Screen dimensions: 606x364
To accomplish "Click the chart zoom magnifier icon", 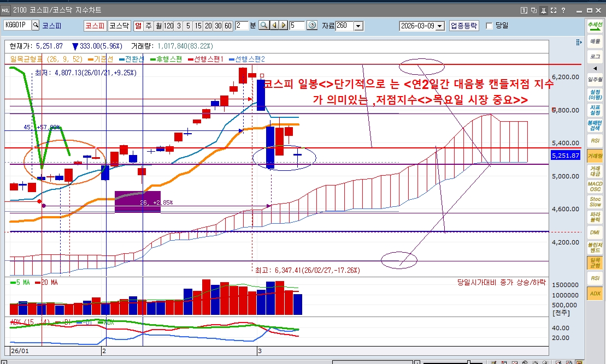I will [263, 25].
